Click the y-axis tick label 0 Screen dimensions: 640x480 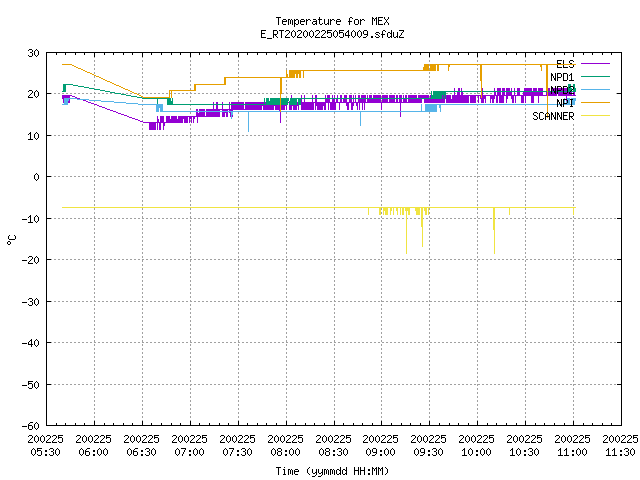point(37,177)
